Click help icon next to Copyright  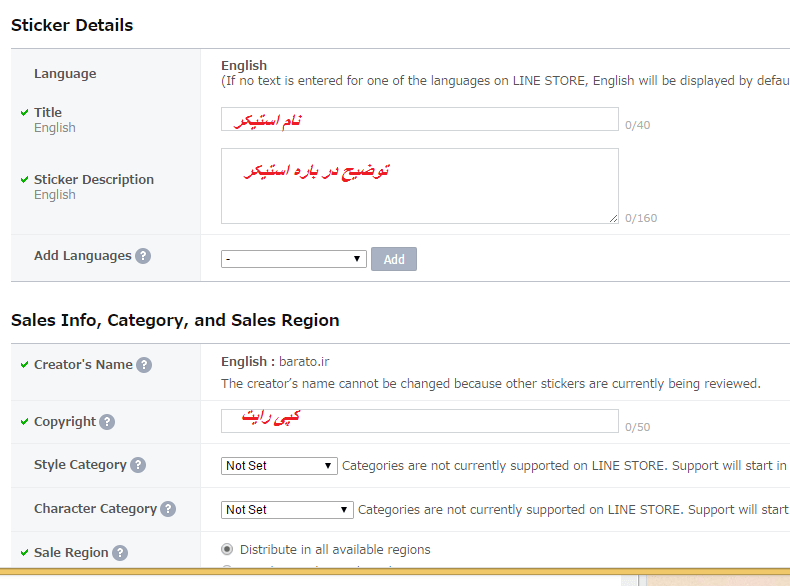tap(107, 422)
